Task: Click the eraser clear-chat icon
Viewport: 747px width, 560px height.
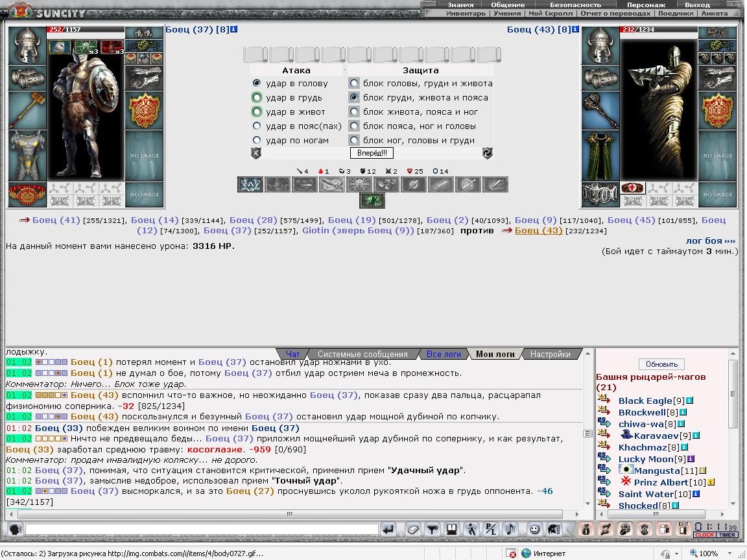Action: pyautogui.click(x=413, y=529)
